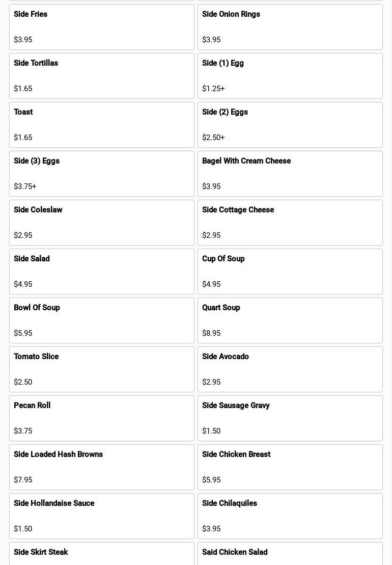Click the Tomato Slice item
Screen dimensions: 392x565
(x=102, y=369)
